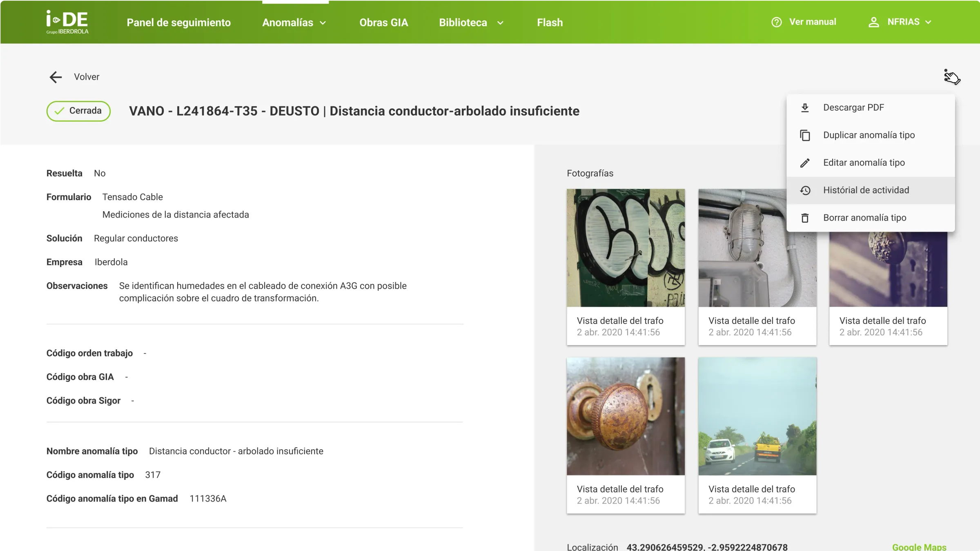Expand the Biblioteca dropdown chevron
Viewport: 980px width, 551px height.
[x=500, y=23]
